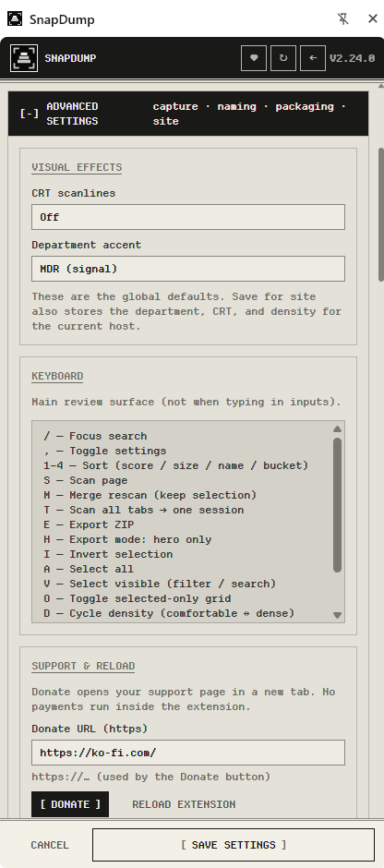Click the KEYBOARD section heading

(x=57, y=376)
